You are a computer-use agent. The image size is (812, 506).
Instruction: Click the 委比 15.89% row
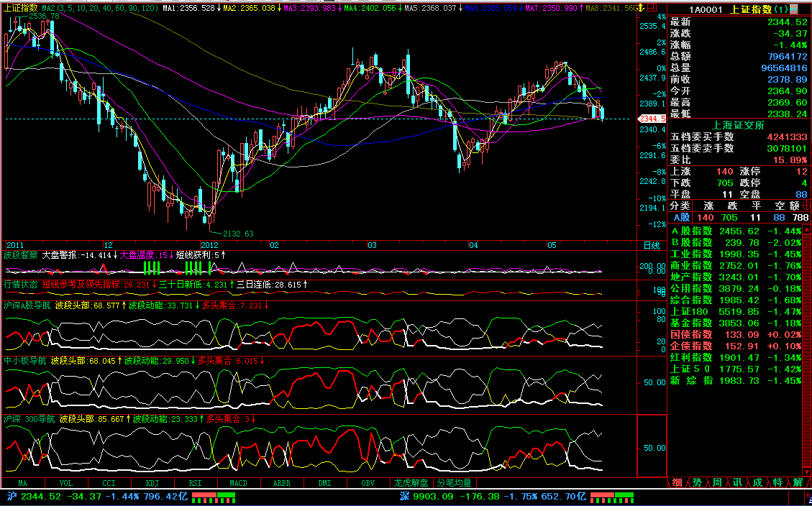(739, 160)
